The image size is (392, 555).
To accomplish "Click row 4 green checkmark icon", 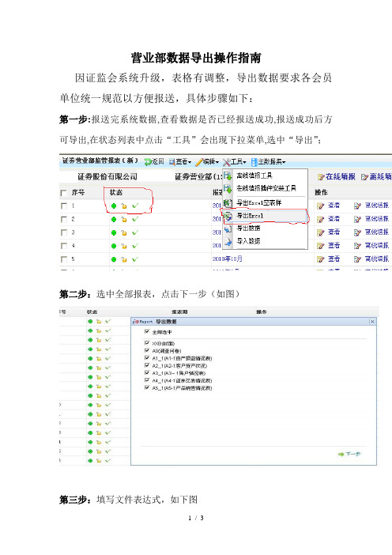I will click(x=135, y=246).
